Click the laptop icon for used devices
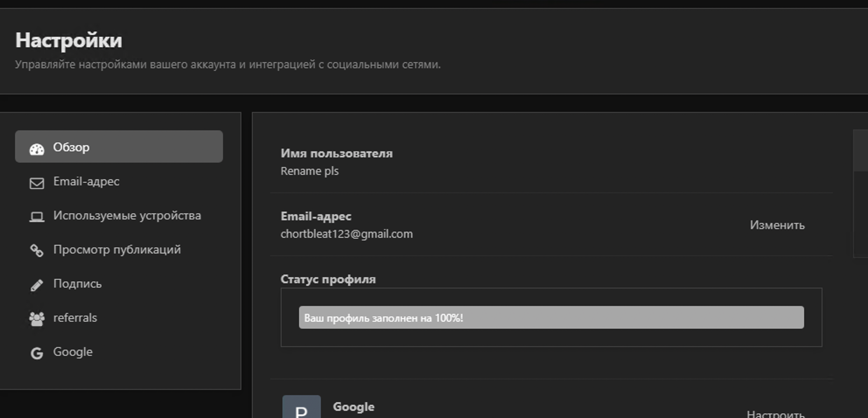 click(x=37, y=217)
